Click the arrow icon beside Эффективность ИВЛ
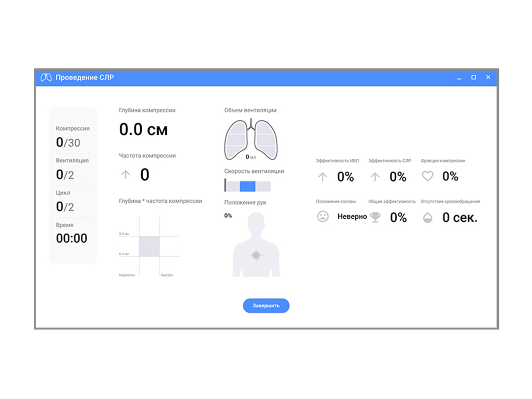This screenshot has height=399, width=532. click(x=323, y=177)
